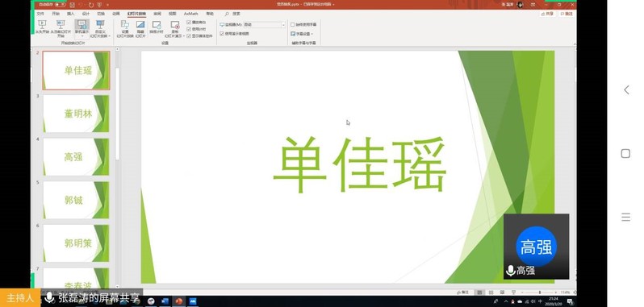The width and height of the screenshot is (644, 307).
Task: Click the Notes button in status bar
Action: pos(463,292)
